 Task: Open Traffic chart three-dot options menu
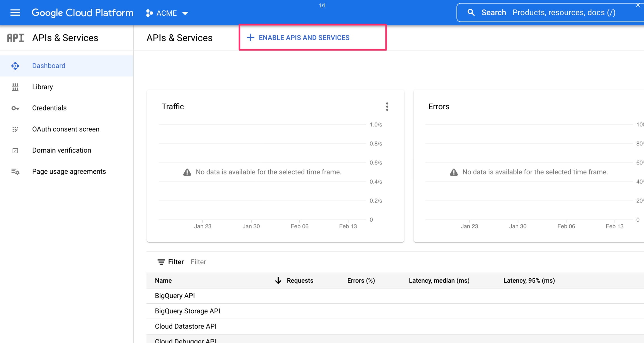[x=387, y=107]
